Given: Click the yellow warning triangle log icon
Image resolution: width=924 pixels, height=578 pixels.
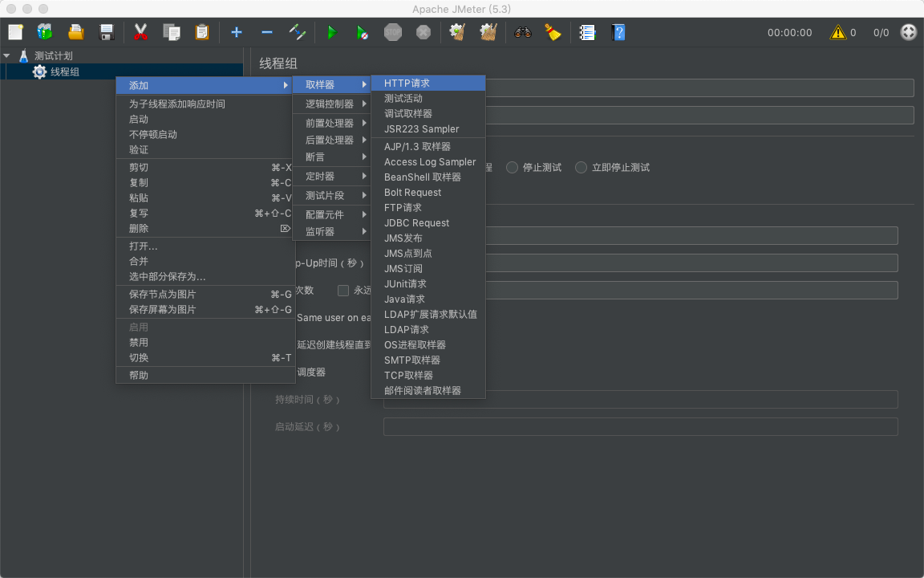Looking at the screenshot, I should tap(837, 32).
